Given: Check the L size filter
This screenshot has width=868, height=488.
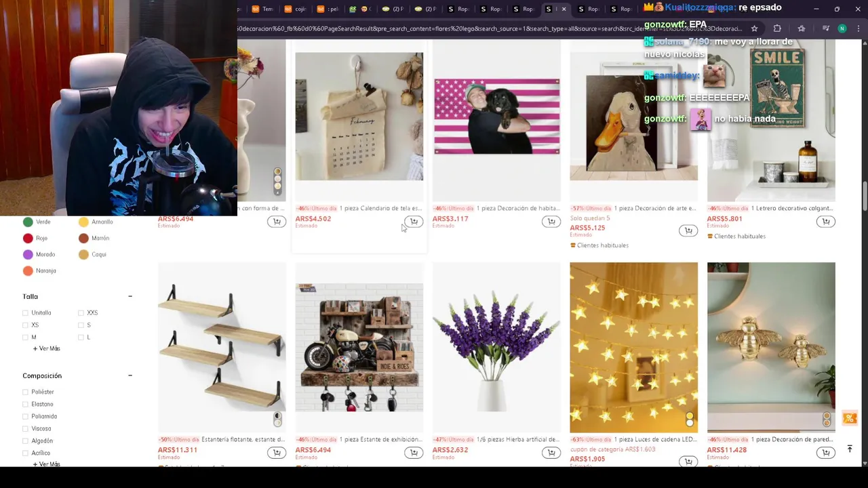Looking at the screenshot, I should (81, 338).
